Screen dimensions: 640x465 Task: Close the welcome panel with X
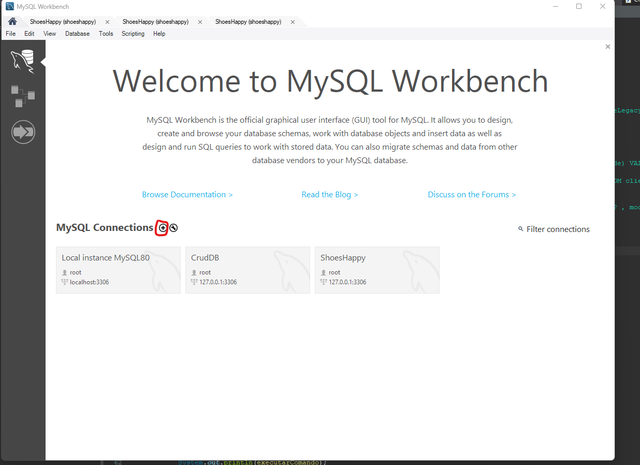(x=608, y=47)
